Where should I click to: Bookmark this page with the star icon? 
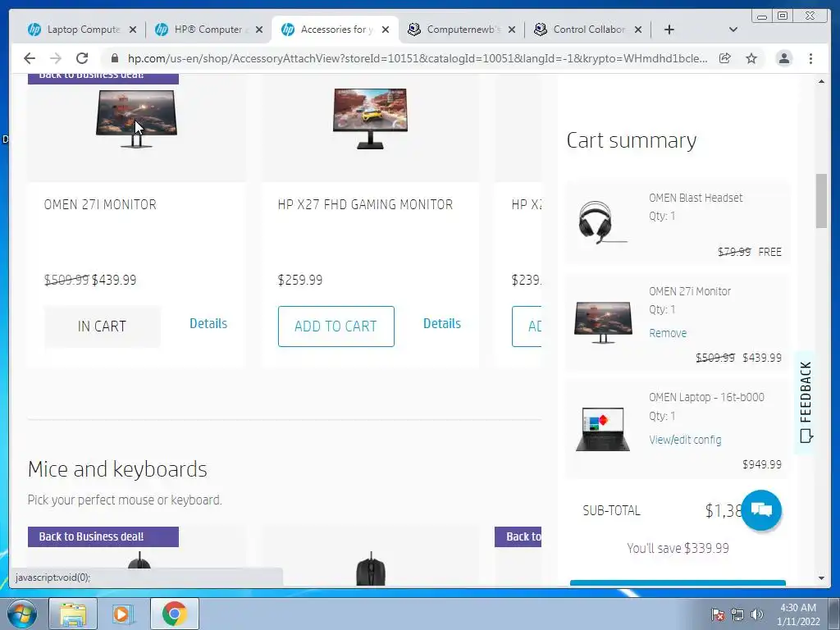tap(751, 58)
